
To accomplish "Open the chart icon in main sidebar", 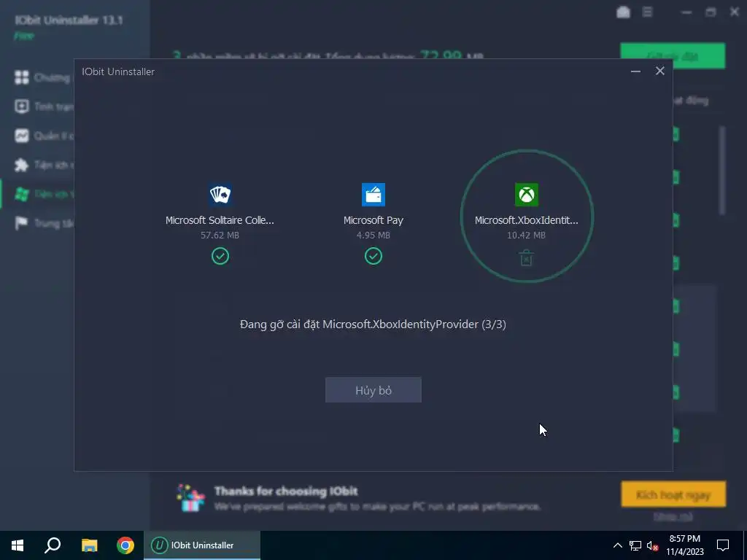I will tap(21, 136).
